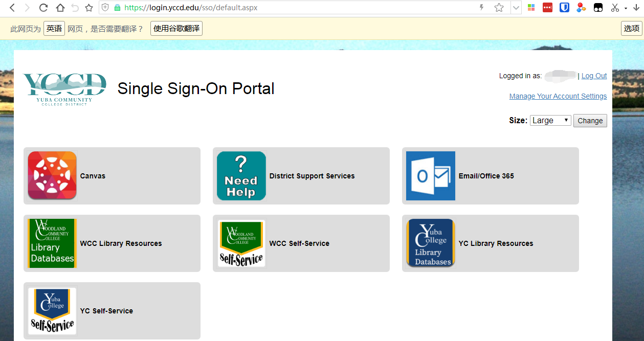Open the Outlook Email/Office 365 icon

(431, 175)
